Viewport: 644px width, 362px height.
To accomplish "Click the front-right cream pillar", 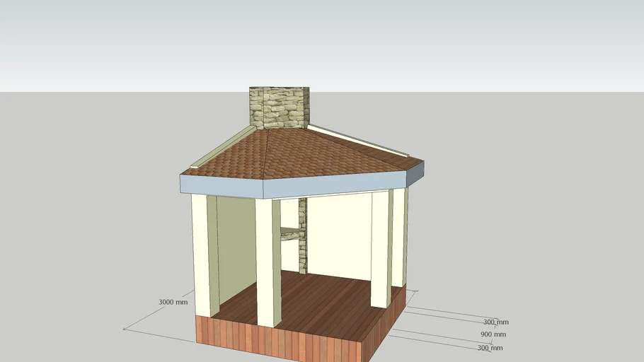I will point(380,247).
